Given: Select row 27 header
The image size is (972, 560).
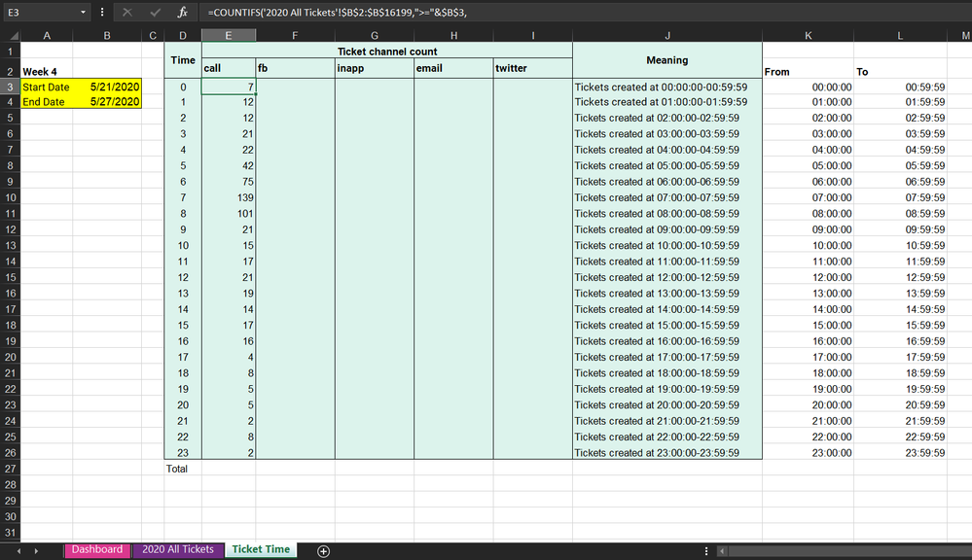Looking at the screenshot, I should click(10, 469).
